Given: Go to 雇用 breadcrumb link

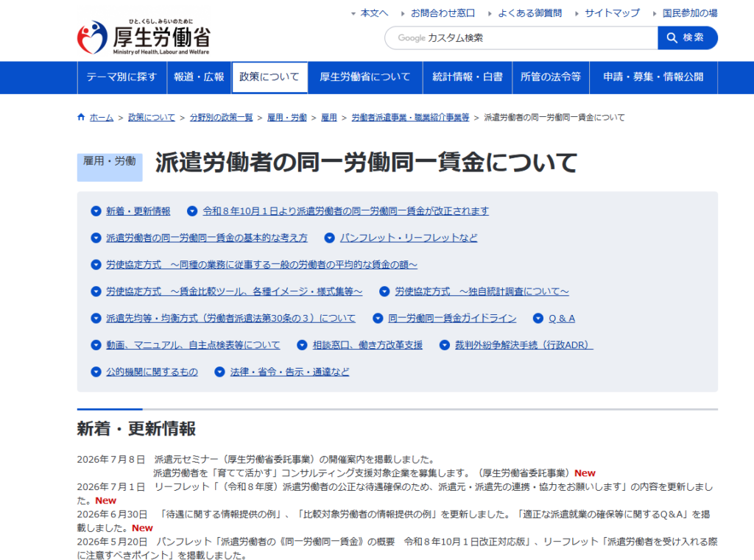Looking at the screenshot, I should 329,117.
